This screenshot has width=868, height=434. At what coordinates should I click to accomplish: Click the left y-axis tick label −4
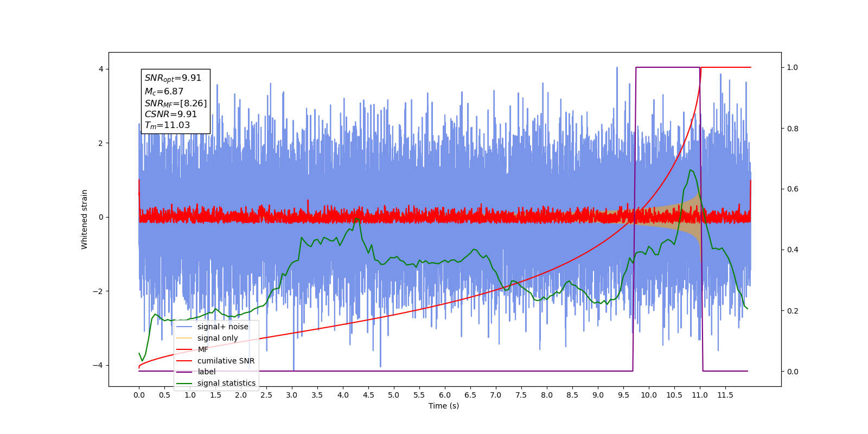pos(98,365)
